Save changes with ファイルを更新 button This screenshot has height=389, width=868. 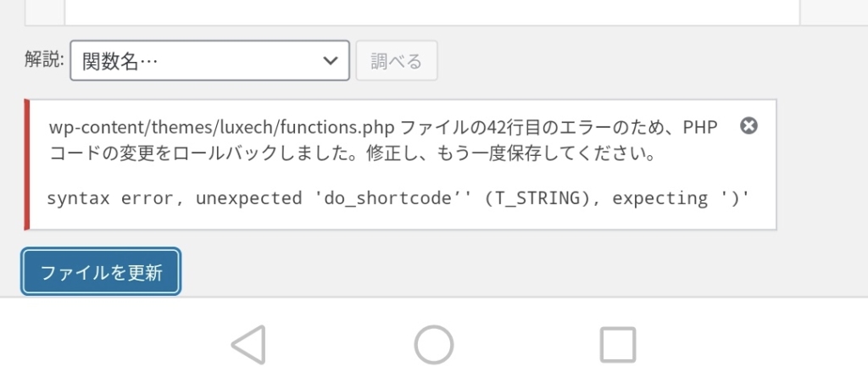pos(102,272)
